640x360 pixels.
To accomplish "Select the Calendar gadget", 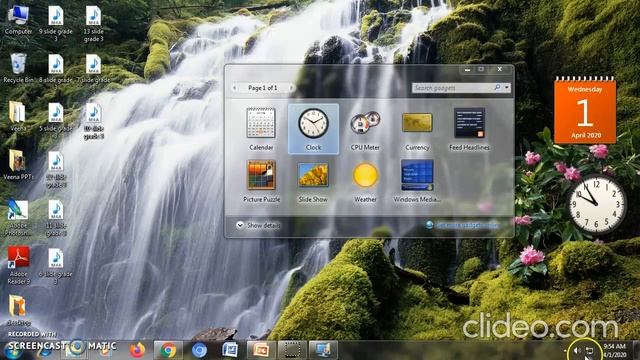I will [261, 129].
